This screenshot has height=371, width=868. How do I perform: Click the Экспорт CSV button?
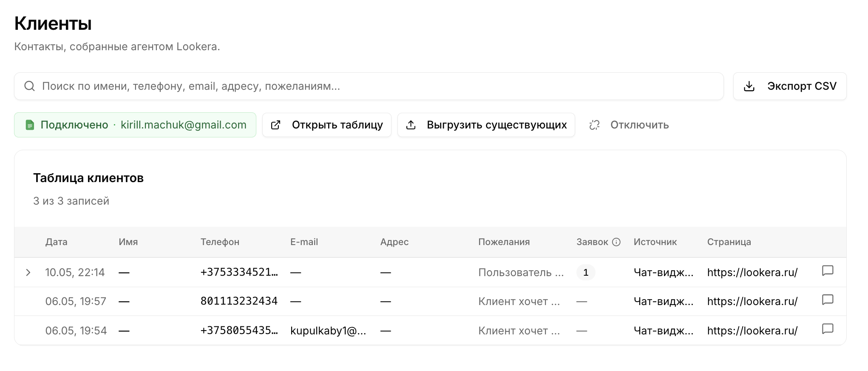(x=790, y=86)
